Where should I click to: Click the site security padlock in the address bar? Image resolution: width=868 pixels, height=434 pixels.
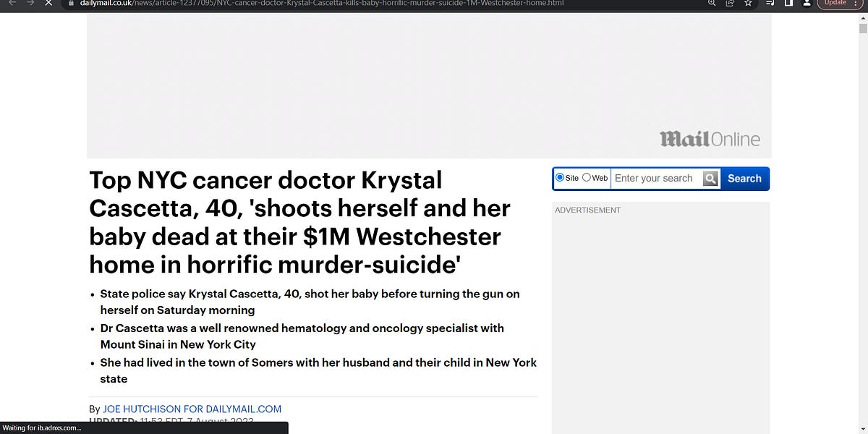pyautogui.click(x=70, y=3)
